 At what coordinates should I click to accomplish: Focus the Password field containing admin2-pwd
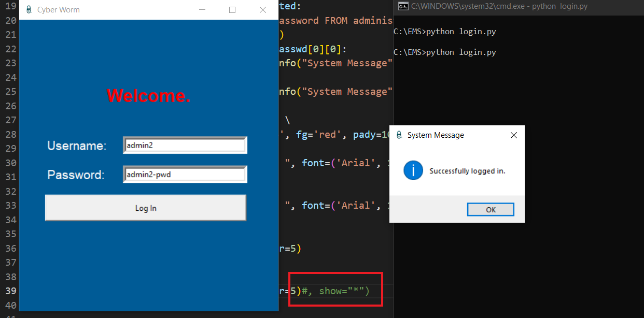[185, 175]
